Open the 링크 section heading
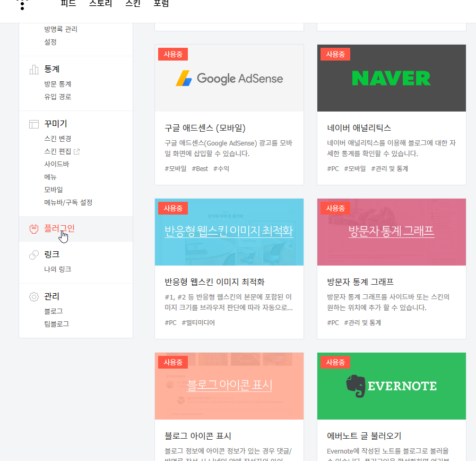The image size is (476, 461). [52, 254]
